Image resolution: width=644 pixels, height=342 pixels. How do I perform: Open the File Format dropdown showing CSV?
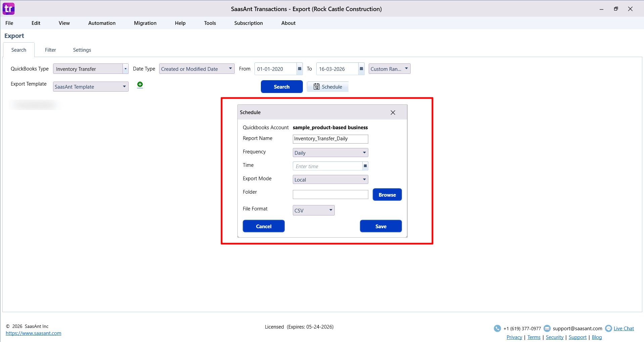click(x=314, y=210)
